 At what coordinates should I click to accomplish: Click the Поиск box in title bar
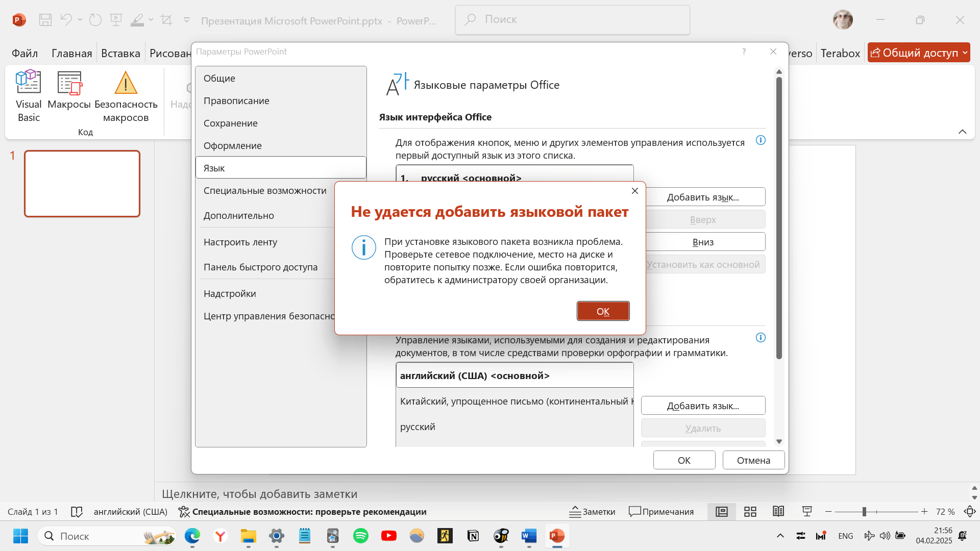pyautogui.click(x=572, y=19)
